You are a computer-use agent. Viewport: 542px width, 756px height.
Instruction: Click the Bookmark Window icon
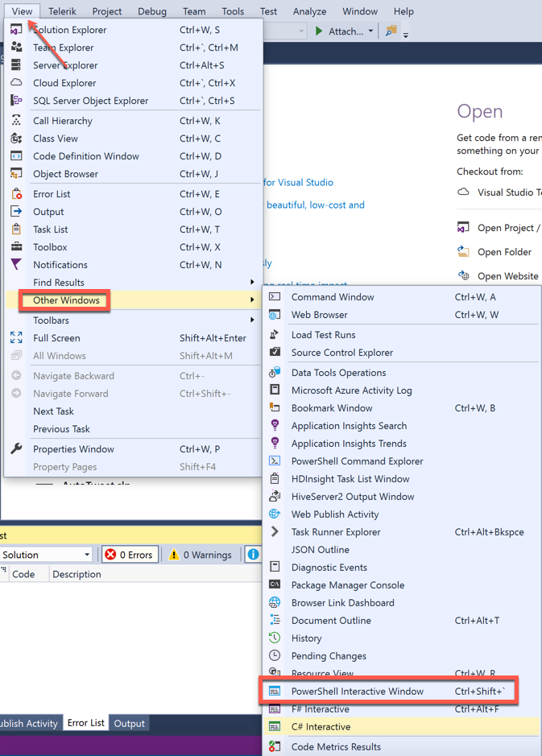(x=275, y=408)
